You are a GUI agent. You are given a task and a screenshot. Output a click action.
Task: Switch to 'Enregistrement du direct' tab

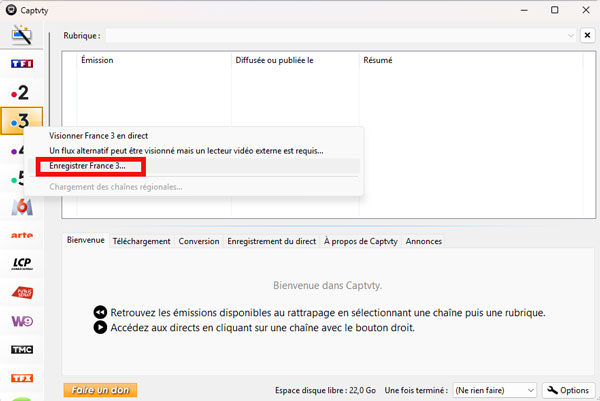pos(271,241)
